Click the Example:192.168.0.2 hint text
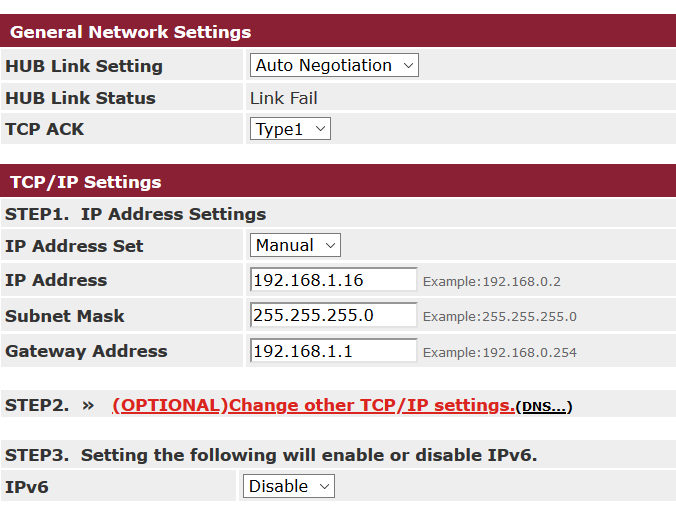Viewport: 676px width, 520px height. click(492, 282)
